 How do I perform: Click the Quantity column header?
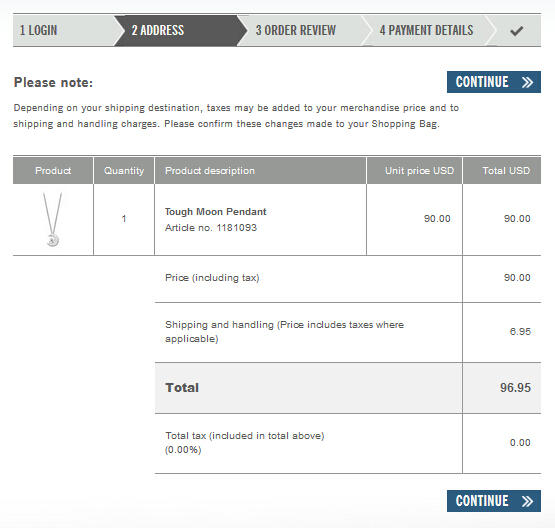[124, 171]
